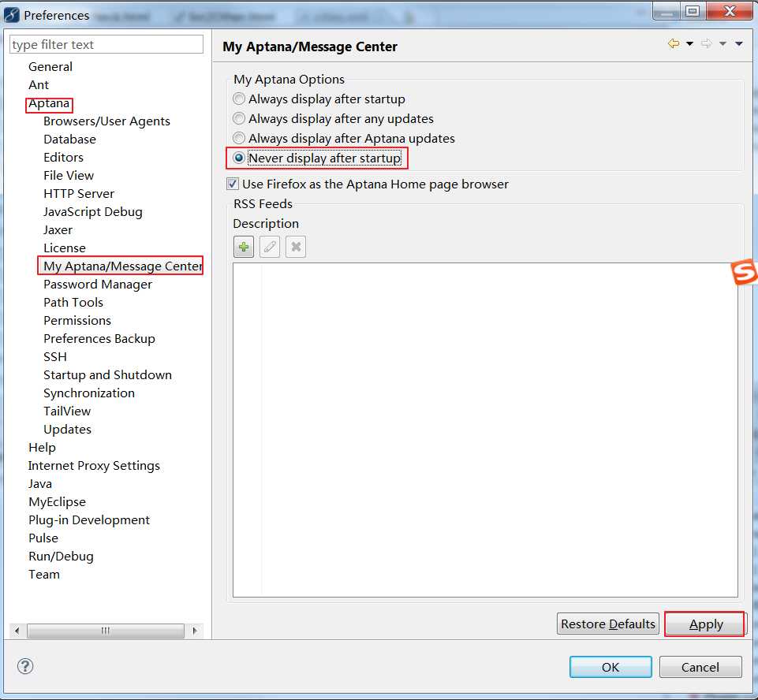Select the Help category
This screenshot has width=758, height=700.
(42, 448)
